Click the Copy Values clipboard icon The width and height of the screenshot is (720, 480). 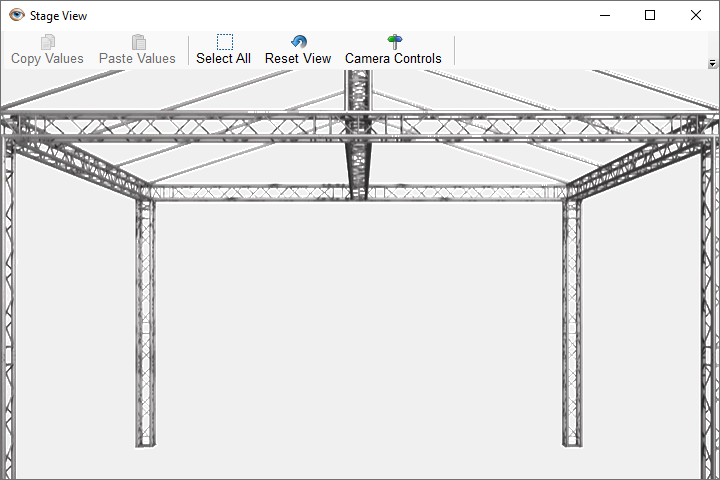click(47, 42)
